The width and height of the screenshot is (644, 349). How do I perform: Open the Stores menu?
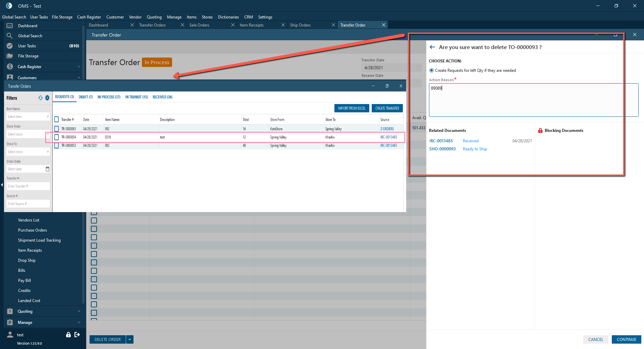pyautogui.click(x=207, y=17)
